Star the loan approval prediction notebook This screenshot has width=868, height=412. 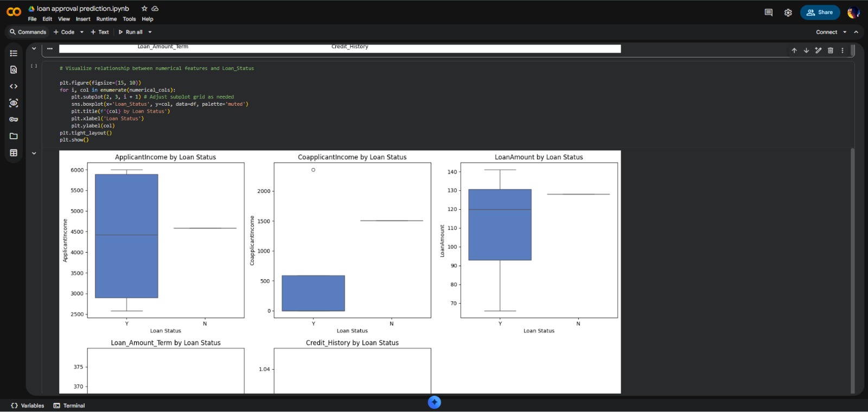144,9
